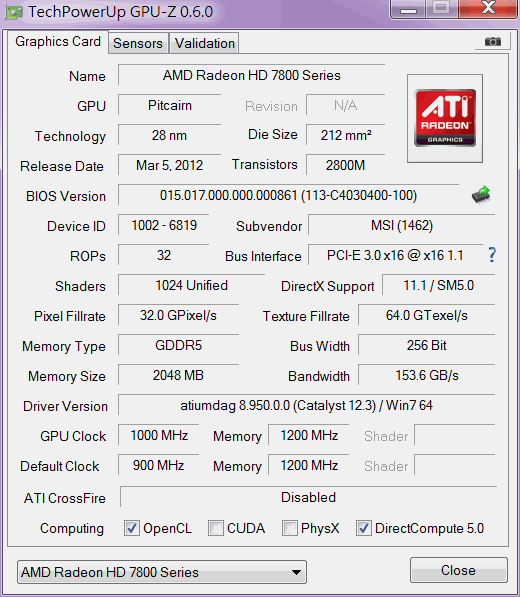Click the camera screenshot icon
The height and width of the screenshot is (597, 520).
pyautogui.click(x=493, y=41)
